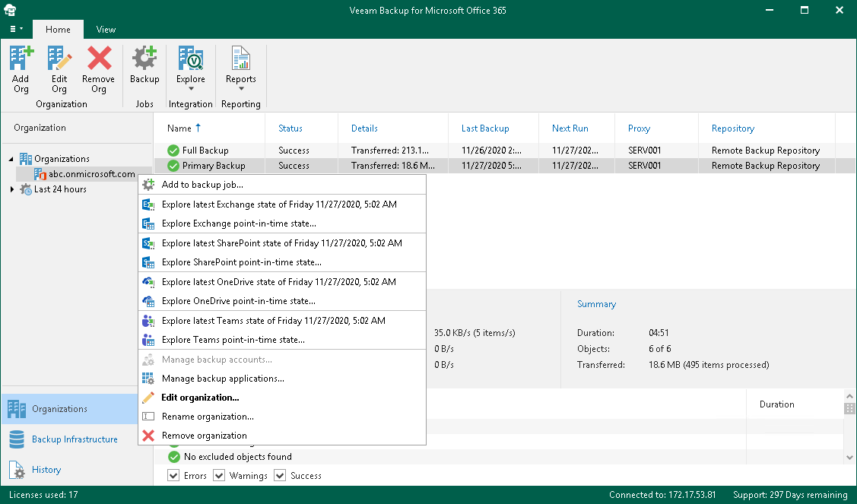This screenshot has width=857, height=504.
Task: Choose Add to backup job from the context menu
Action: pyautogui.click(x=202, y=185)
